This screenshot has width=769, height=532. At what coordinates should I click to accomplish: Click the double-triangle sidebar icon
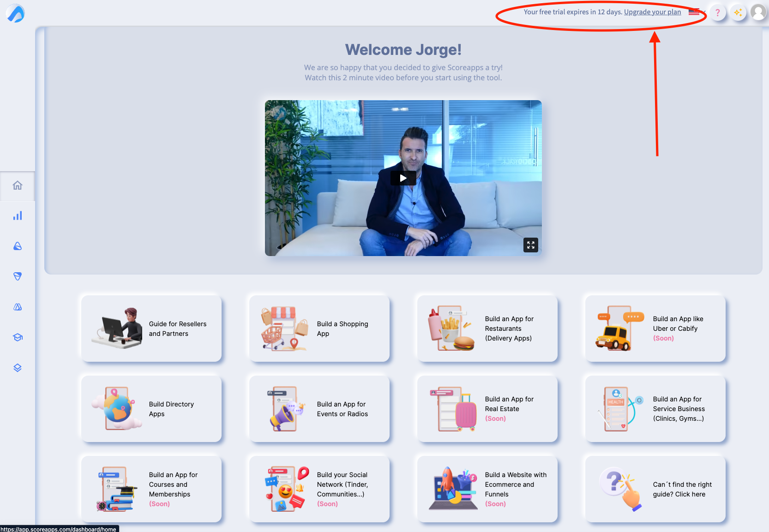(x=18, y=307)
